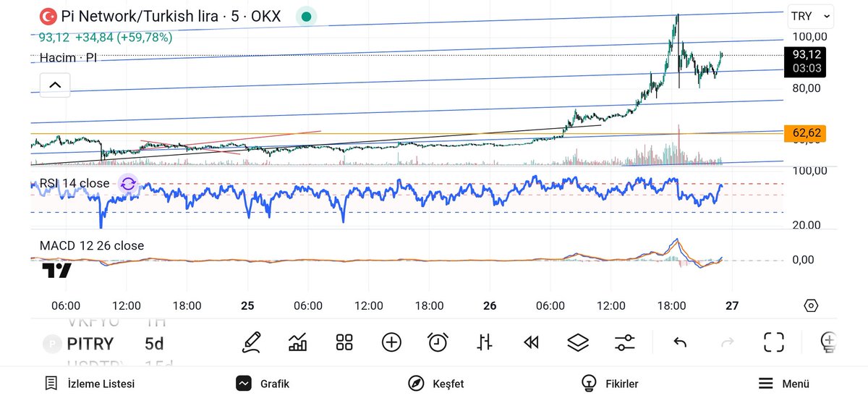Switch to the Keşfet tab

tap(436, 384)
